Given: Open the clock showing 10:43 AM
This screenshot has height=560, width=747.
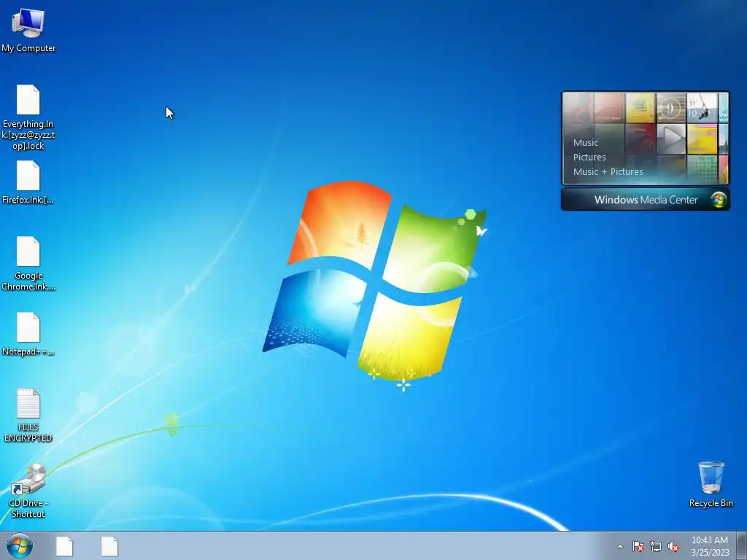Looking at the screenshot, I should 710,545.
